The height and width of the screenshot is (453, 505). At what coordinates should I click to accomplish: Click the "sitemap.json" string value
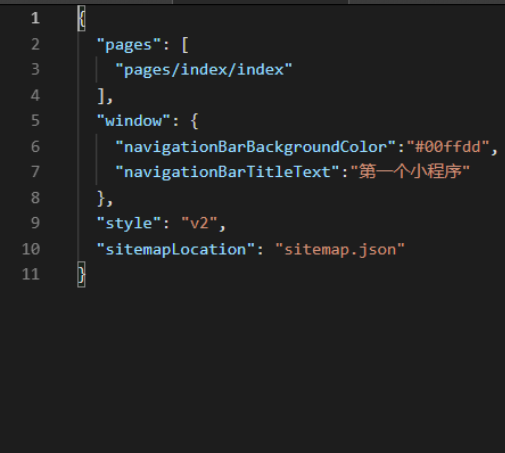(x=340, y=249)
